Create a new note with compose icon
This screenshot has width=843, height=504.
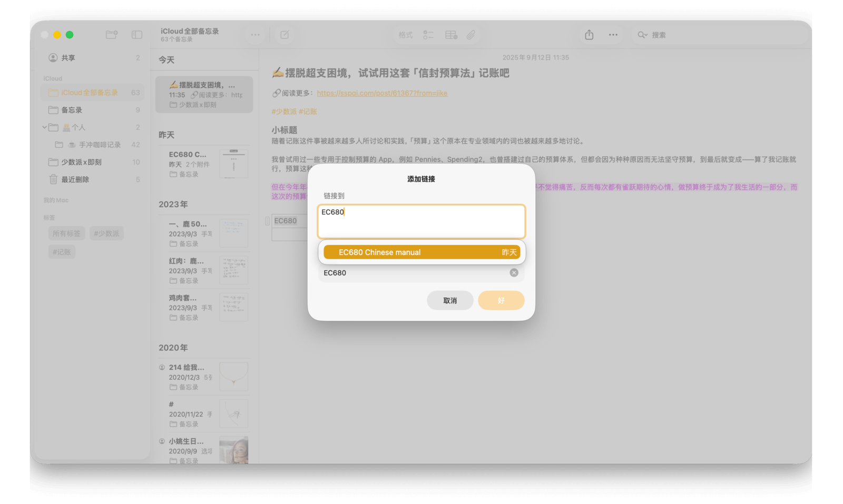coord(285,35)
